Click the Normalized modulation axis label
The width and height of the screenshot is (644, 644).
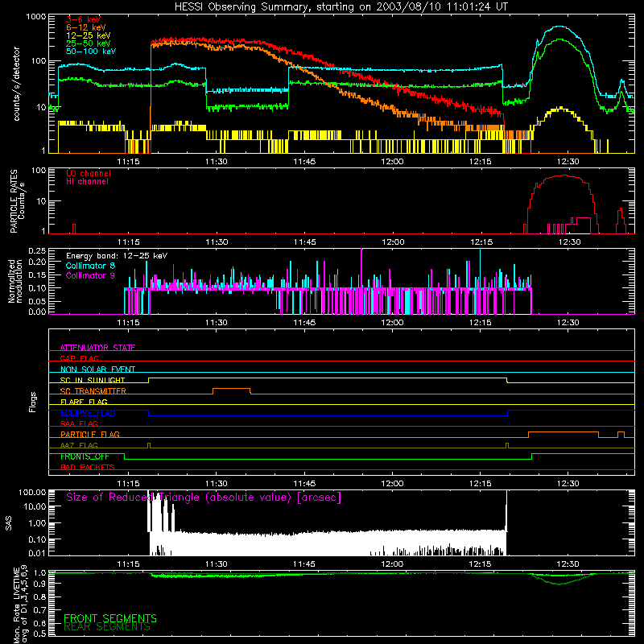(14, 281)
